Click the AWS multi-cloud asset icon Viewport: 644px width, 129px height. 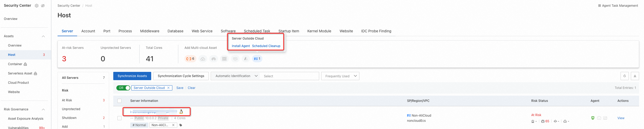click(x=235, y=59)
